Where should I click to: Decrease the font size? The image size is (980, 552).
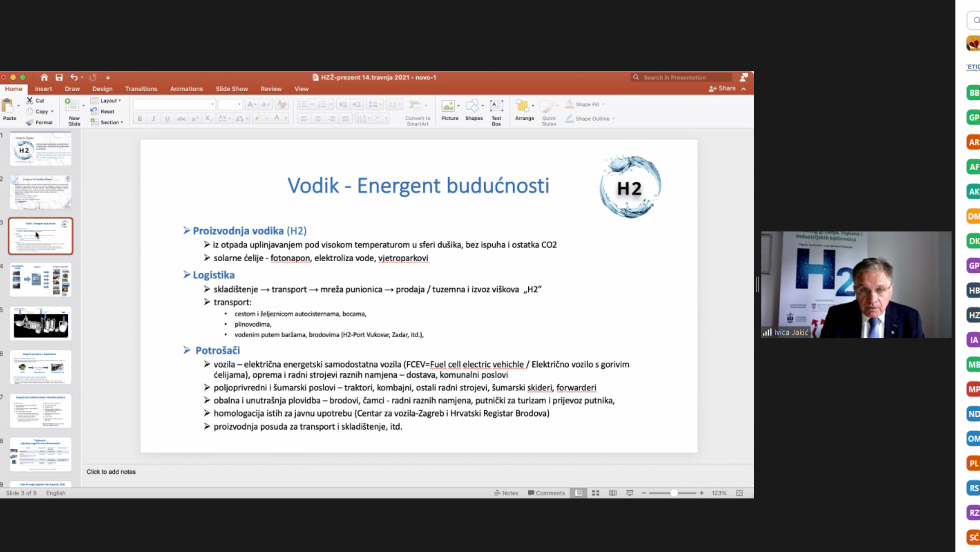[x=265, y=104]
